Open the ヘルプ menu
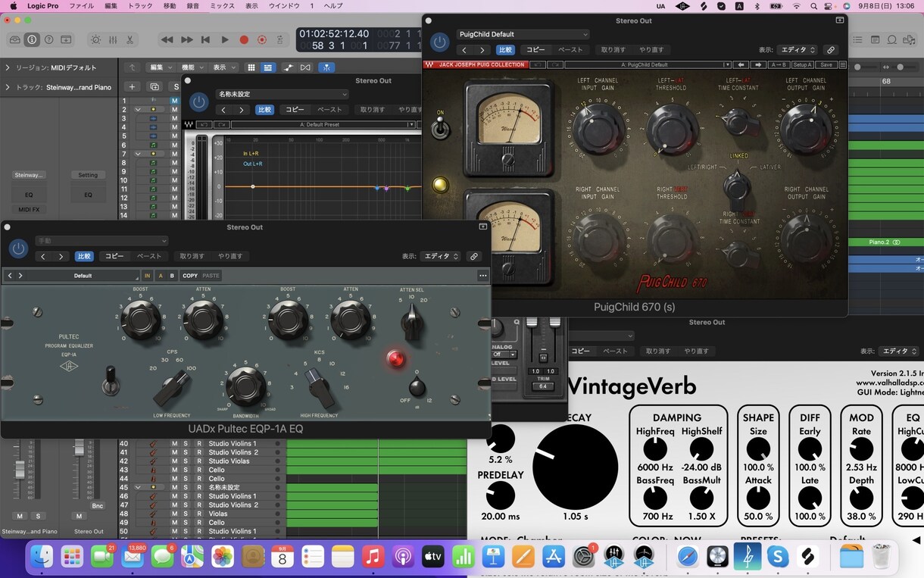Image resolution: width=924 pixels, height=578 pixels. click(333, 6)
